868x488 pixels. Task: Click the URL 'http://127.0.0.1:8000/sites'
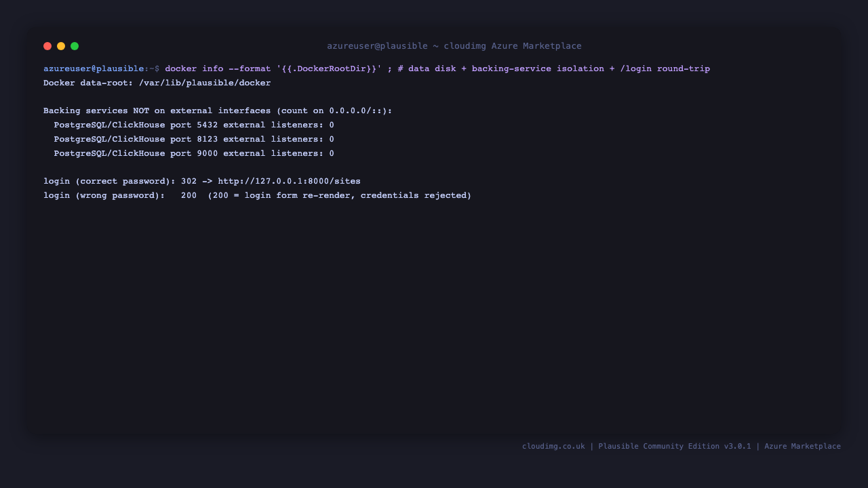[290, 181]
